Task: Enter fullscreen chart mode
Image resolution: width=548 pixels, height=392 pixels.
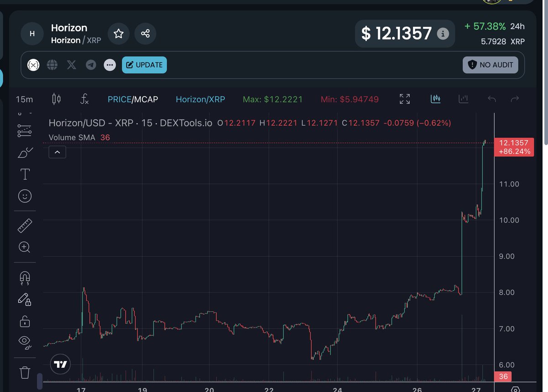Action: (x=405, y=99)
